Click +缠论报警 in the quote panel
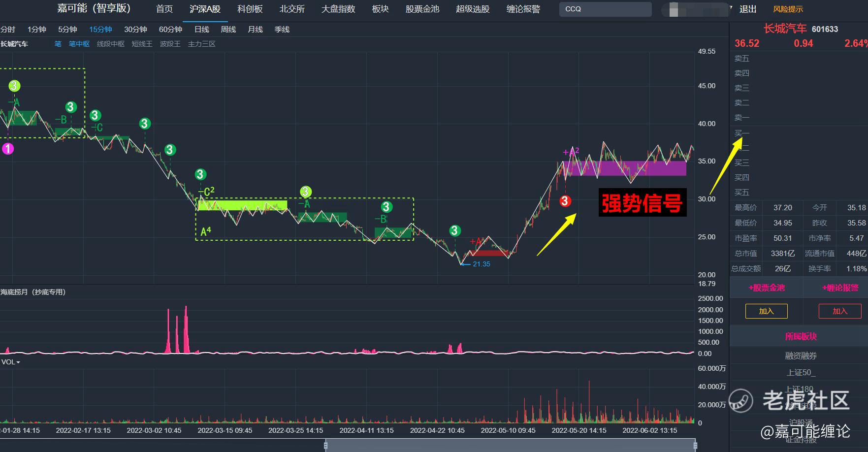The height and width of the screenshot is (452, 868). (x=840, y=288)
